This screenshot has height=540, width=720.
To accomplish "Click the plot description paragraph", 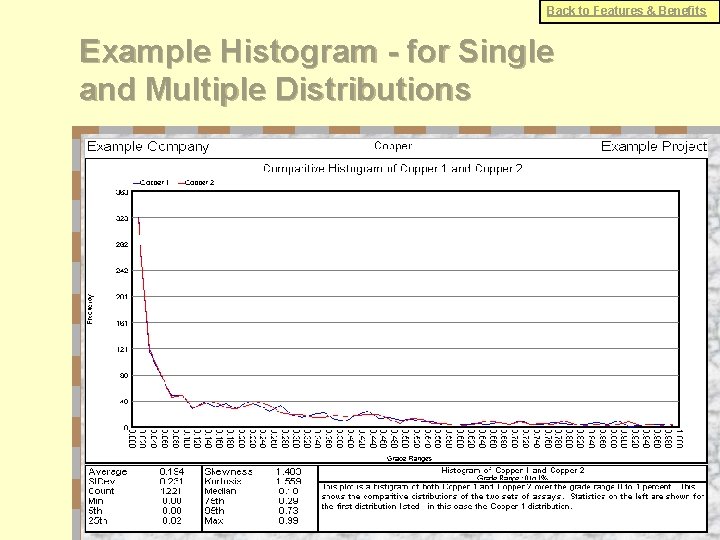I will [512, 496].
